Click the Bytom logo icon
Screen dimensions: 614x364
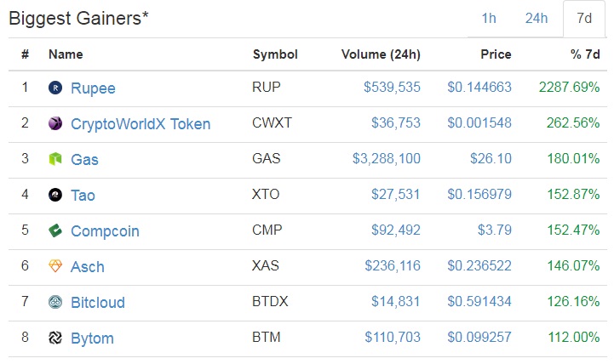[x=55, y=338]
